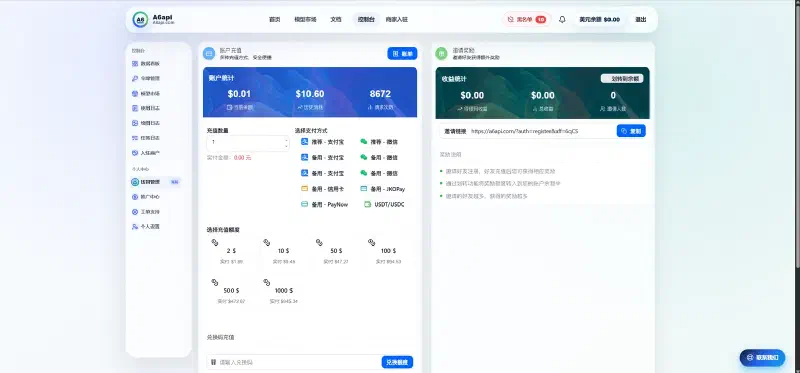Image resolution: width=800 pixels, height=373 pixels.
Task: Open the 账单 billing button
Action: tap(402, 53)
